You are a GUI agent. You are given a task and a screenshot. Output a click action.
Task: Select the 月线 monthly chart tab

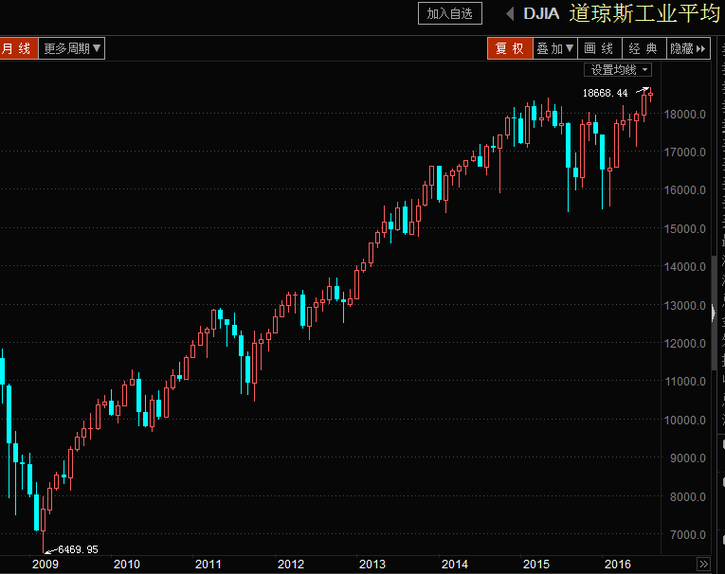(x=17, y=48)
